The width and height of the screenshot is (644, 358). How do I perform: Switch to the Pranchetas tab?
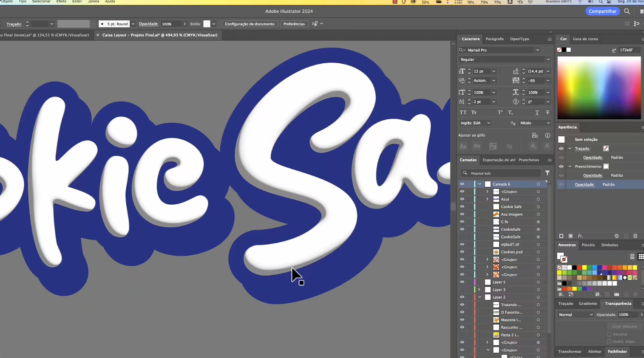click(x=529, y=160)
